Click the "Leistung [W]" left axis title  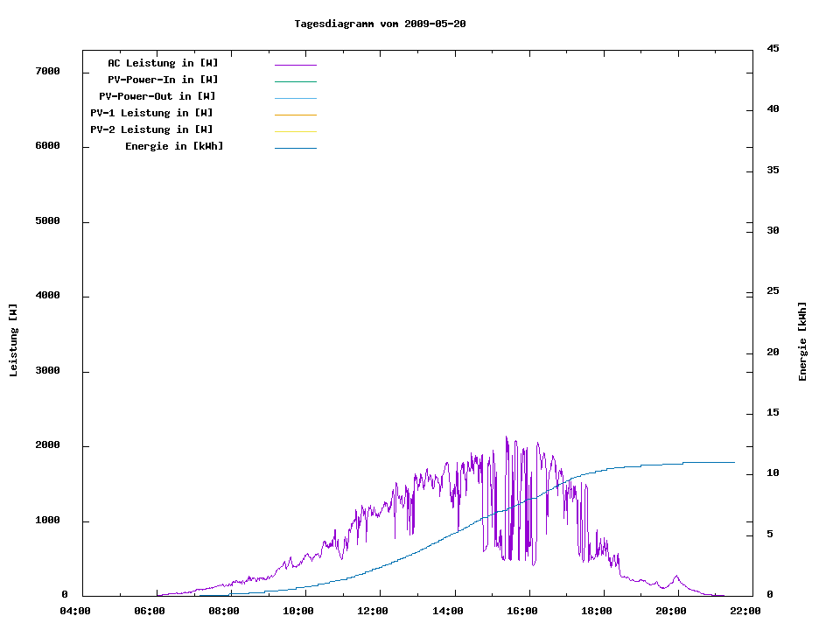13,340
